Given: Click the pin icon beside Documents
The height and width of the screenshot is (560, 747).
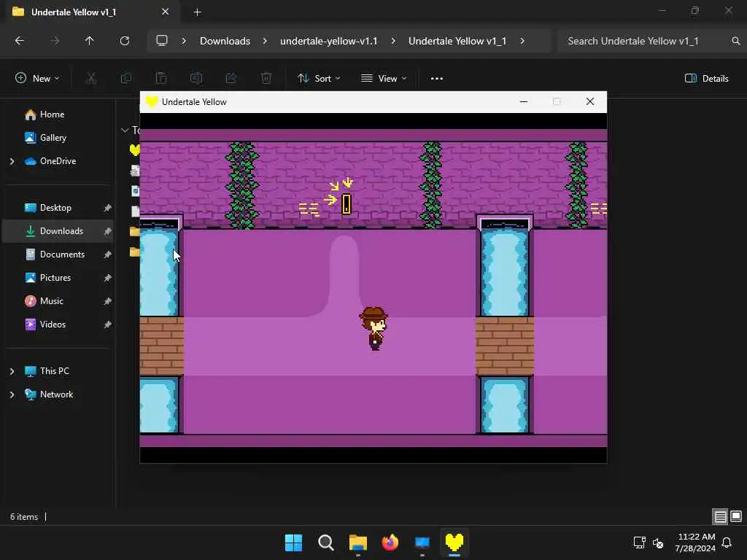Looking at the screenshot, I should pyautogui.click(x=108, y=254).
